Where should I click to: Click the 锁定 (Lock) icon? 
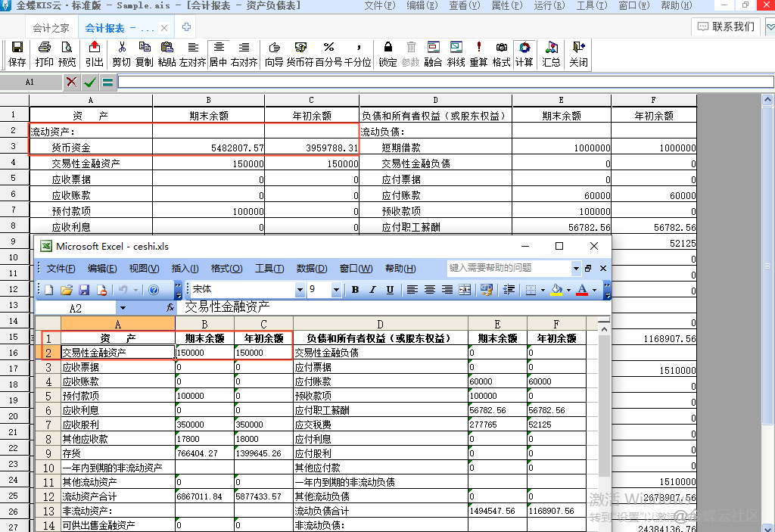pos(387,54)
